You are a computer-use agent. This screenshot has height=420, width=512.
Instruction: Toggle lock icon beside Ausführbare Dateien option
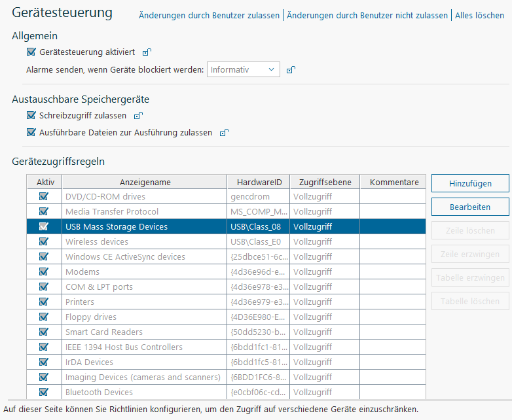(224, 133)
